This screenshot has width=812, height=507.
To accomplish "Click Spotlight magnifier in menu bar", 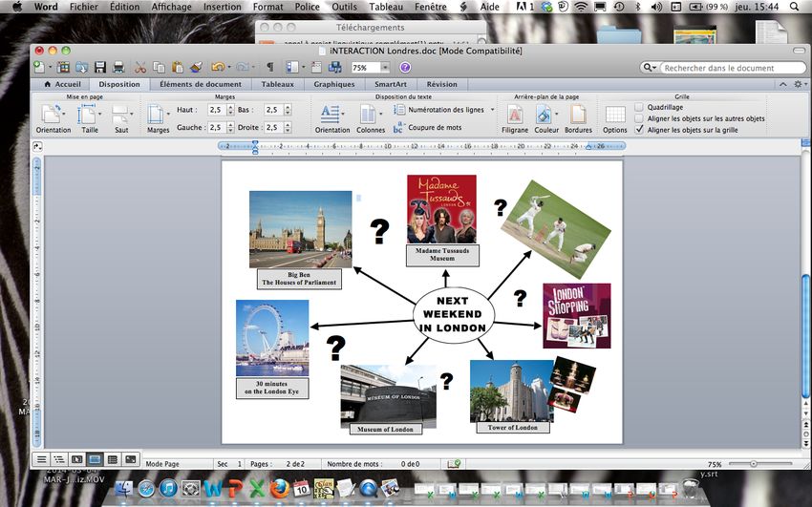I will [x=794, y=7].
